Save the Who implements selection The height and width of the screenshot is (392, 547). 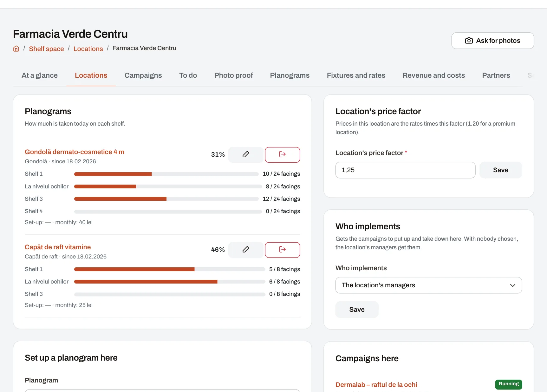[x=357, y=310]
